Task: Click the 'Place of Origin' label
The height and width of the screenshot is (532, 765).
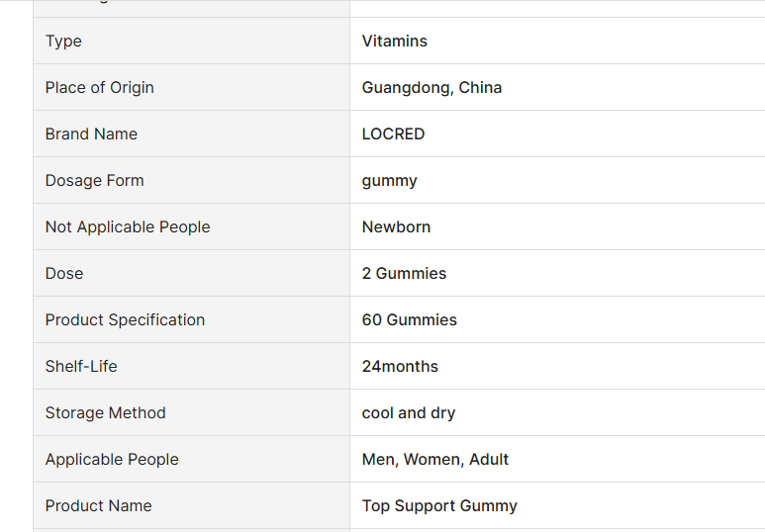Action: 99,88
